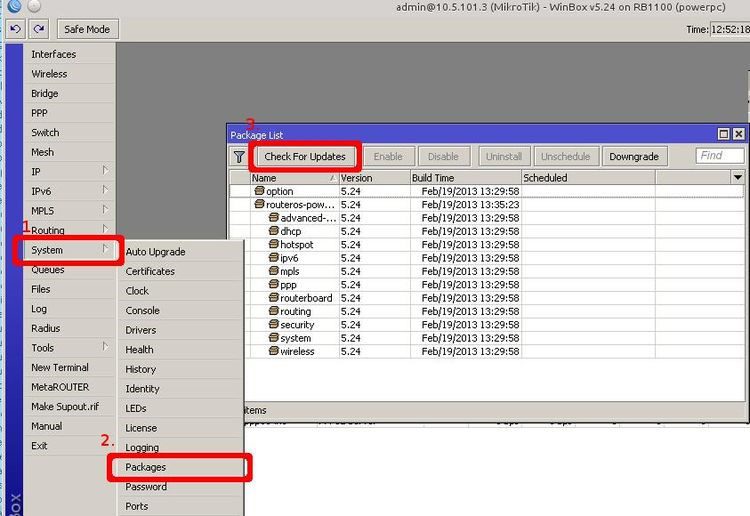This screenshot has height=516, width=750.
Task: Click the Find search field
Action: pyautogui.click(x=720, y=156)
